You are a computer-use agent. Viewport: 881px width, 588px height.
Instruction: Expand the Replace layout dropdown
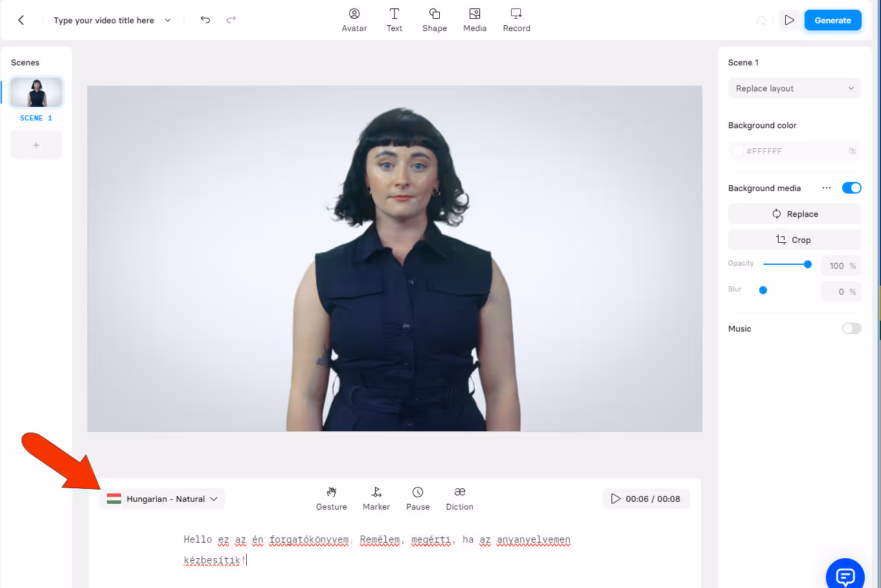pos(795,89)
